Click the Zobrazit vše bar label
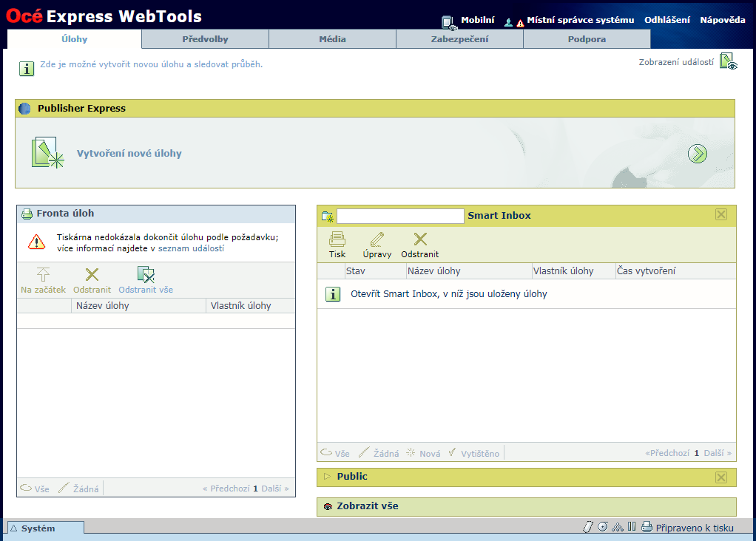Viewport: 756px width, 541px height. pyautogui.click(x=368, y=506)
